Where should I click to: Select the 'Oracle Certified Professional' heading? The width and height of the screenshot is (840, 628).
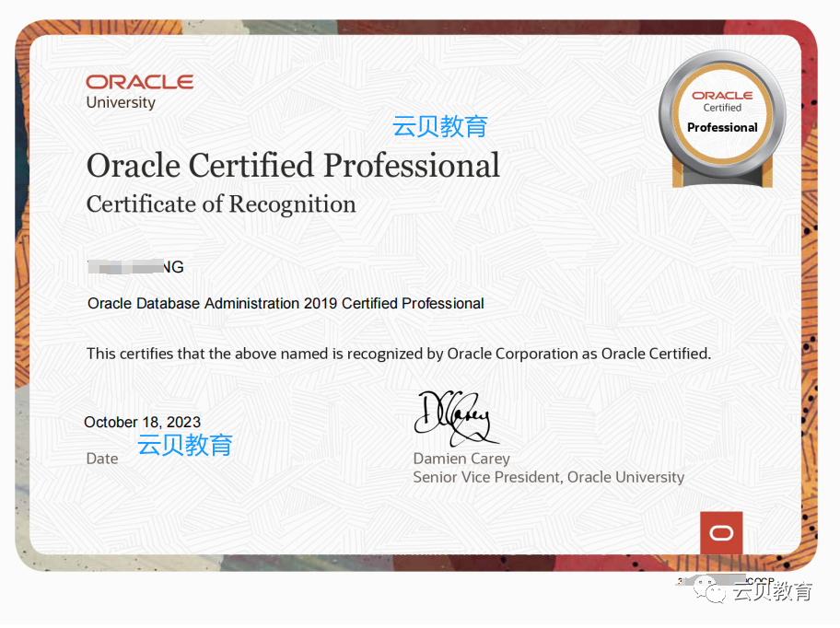tap(293, 165)
